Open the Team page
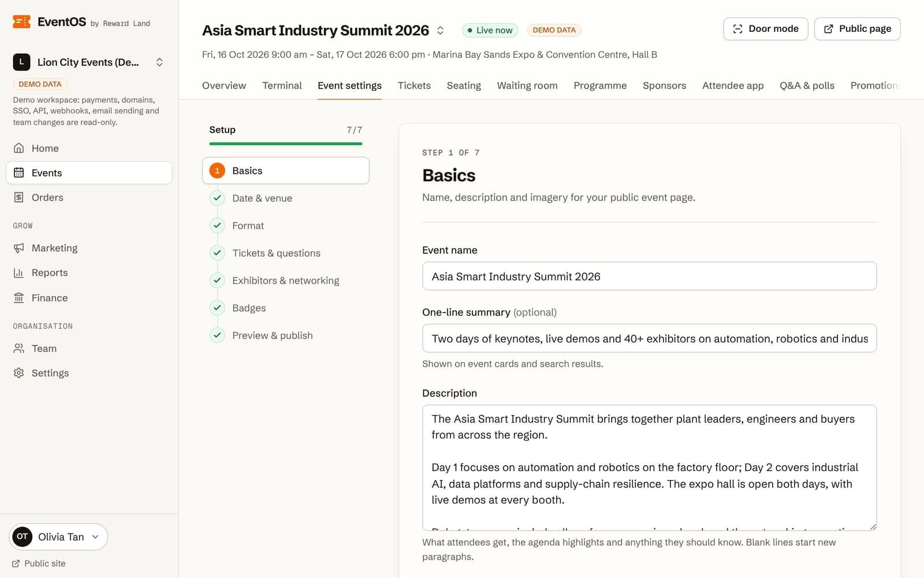The height and width of the screenshot is (578, 924). coord(89,349)
